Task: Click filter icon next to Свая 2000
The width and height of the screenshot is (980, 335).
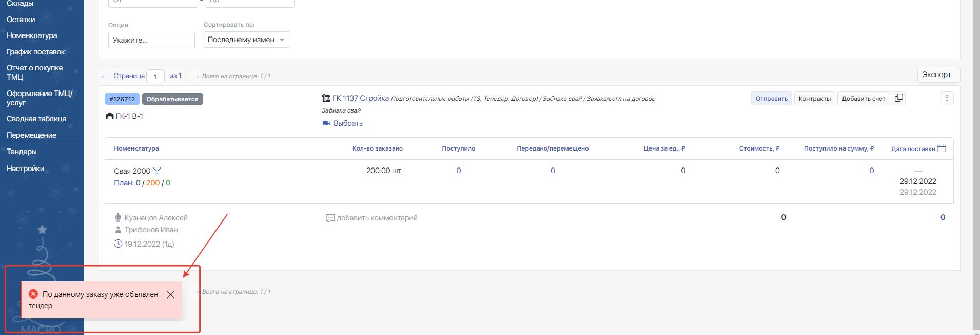Action: pyautogui.click(x=157, y=171)
